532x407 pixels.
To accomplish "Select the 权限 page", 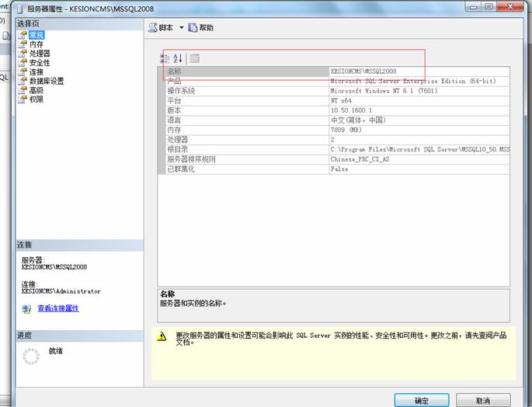I will [37, 99].
